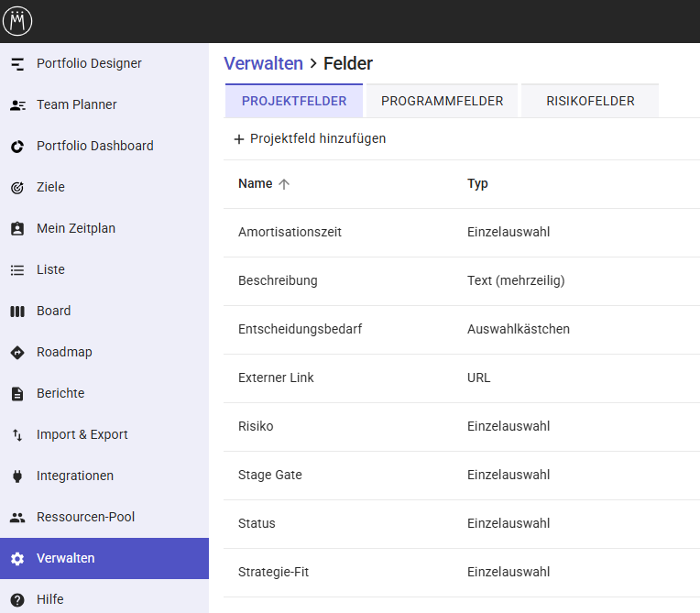Viewport: 700px width, 613px height.
Task: Switch to the Programmfelder tab
Action: (x=442, y=101)
